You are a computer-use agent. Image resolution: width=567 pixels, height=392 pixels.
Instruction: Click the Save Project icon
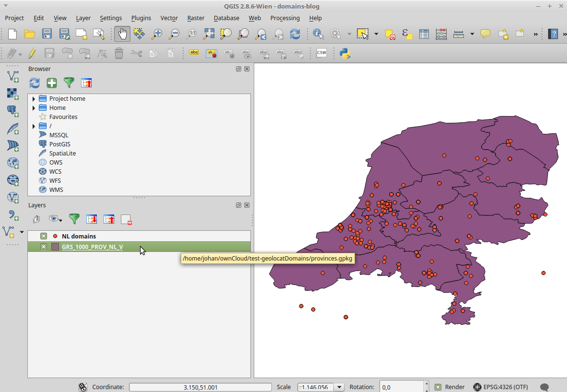pos(47,34)
